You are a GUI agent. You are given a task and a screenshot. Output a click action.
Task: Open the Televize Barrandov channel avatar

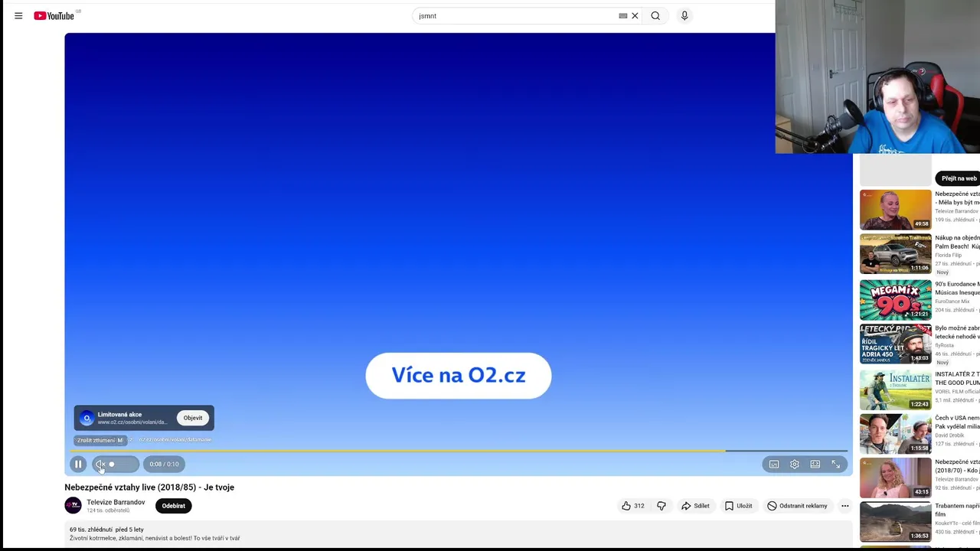pos(73,505)
